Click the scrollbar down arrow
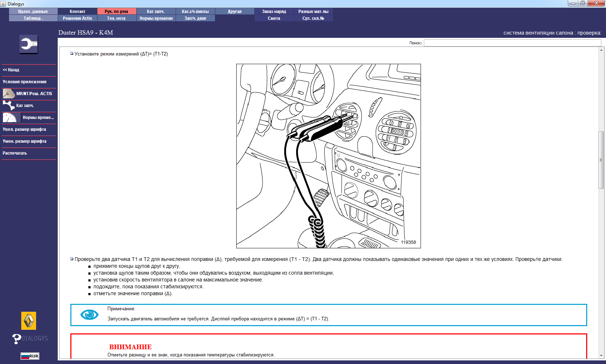This screenshot has height=364, width=606. (x=601, y=356)
